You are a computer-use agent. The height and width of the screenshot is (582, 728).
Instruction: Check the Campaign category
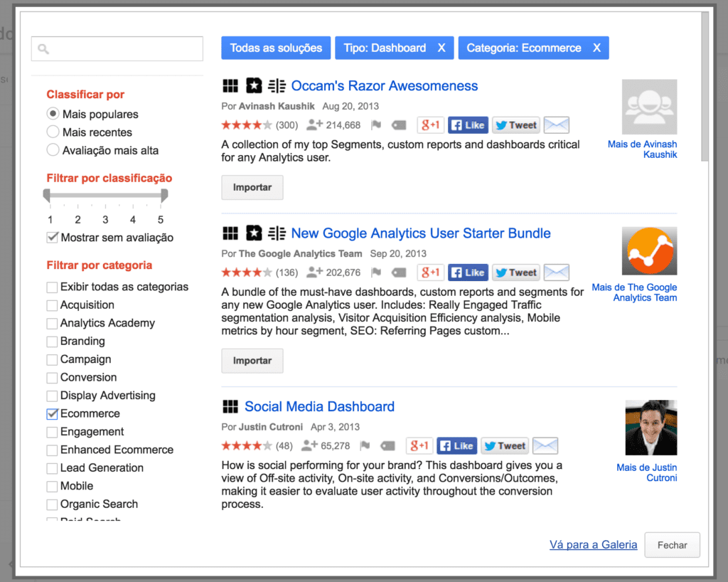coord(52,359)
